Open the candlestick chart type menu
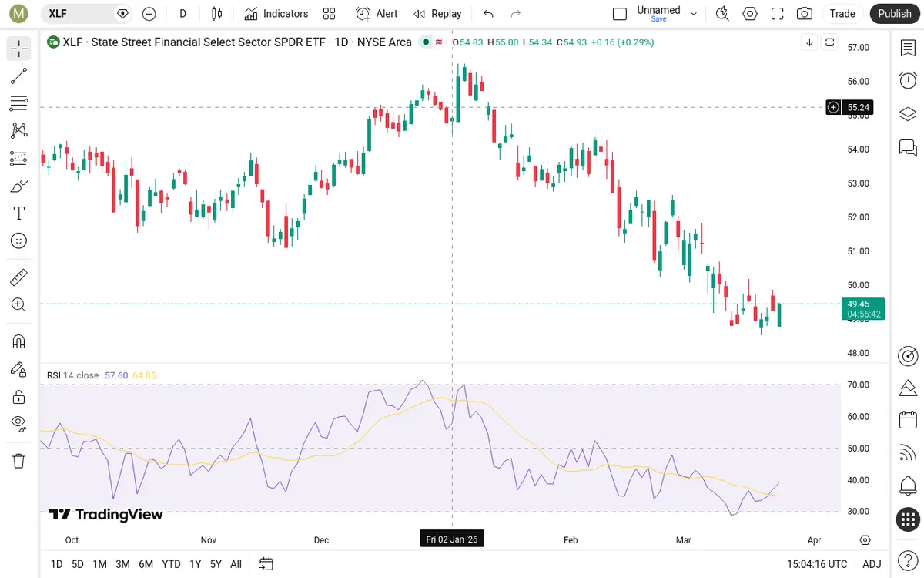This screenshot has height=578, width=924. [x=216, y=14]
